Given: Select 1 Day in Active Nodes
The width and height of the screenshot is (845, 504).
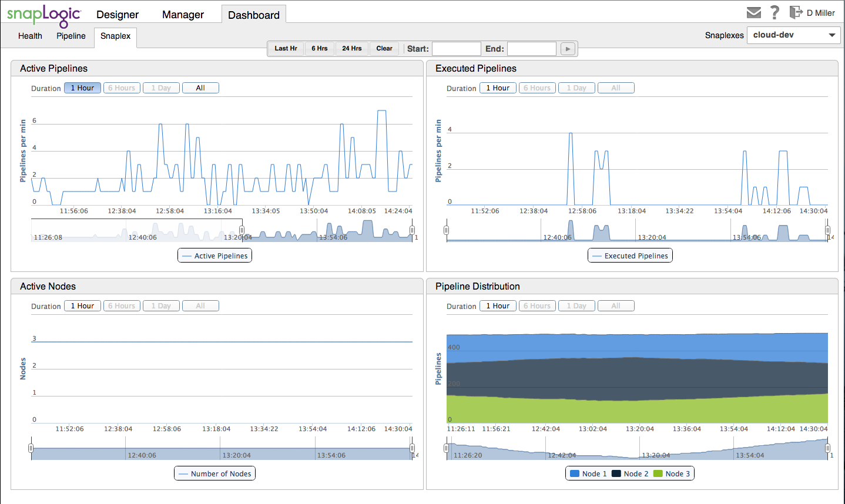Looking at the screenshot, I should (x=161, y=306).
